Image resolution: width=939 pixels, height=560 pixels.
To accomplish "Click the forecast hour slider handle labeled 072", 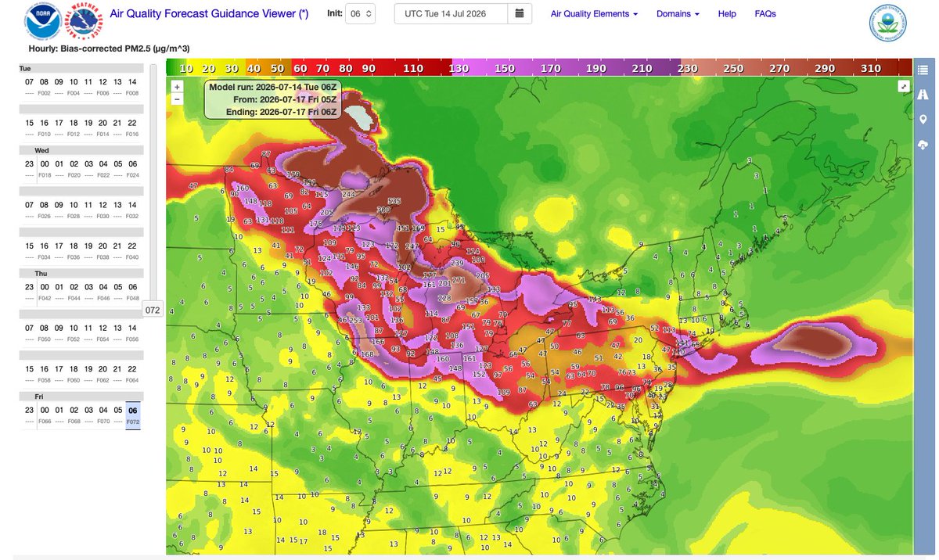I will click(x=152, y=311).
